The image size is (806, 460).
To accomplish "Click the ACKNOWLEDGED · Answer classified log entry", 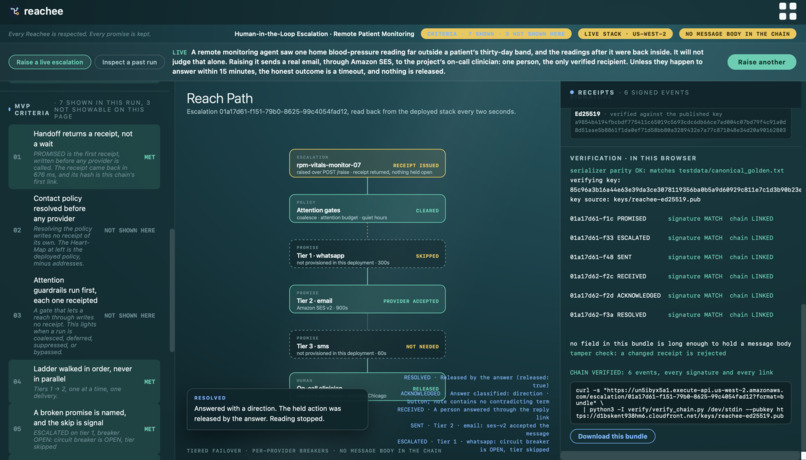I will tap(475, 397).
